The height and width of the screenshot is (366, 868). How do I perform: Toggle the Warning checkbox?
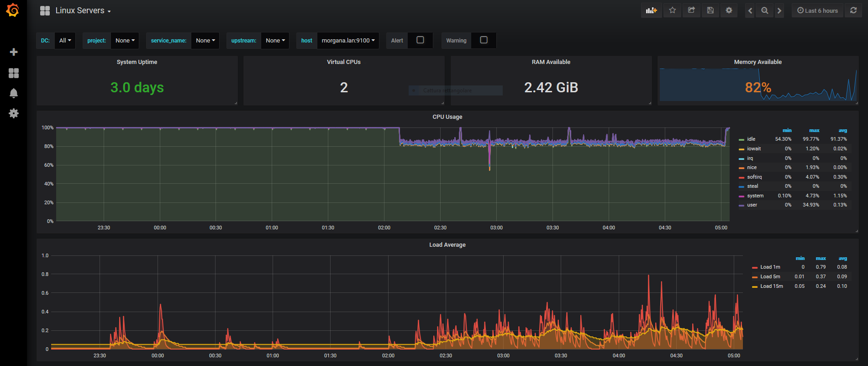pyautogui.click(x=484, y=40)
